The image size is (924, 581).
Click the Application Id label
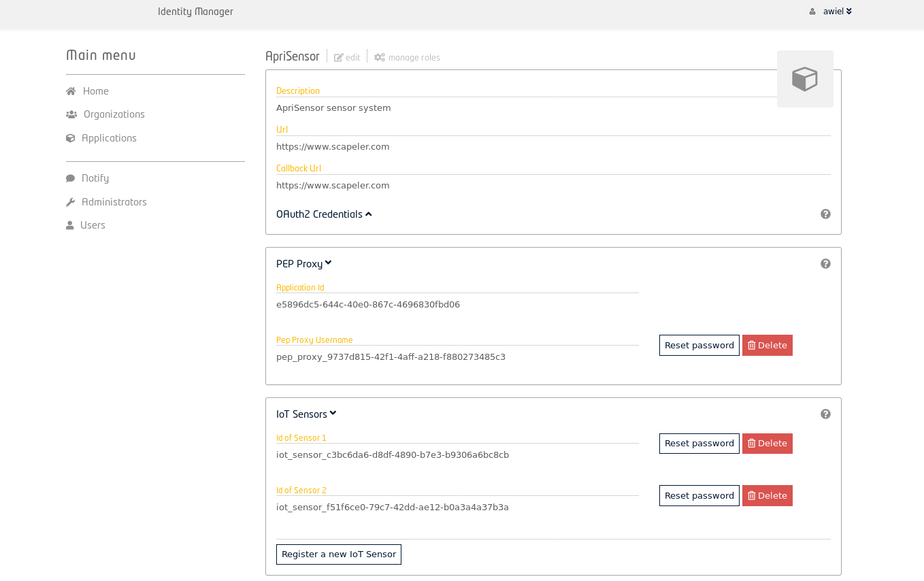300,288
